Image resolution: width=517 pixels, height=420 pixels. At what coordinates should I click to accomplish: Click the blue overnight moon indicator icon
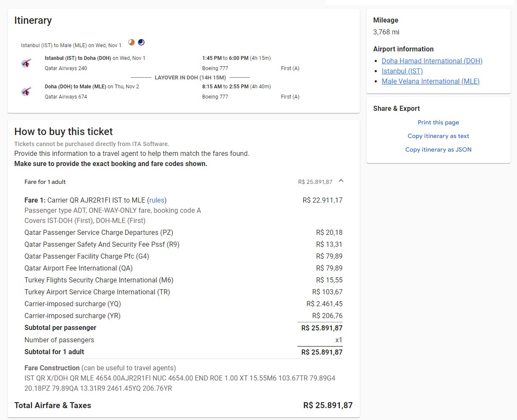pos(141,42)
